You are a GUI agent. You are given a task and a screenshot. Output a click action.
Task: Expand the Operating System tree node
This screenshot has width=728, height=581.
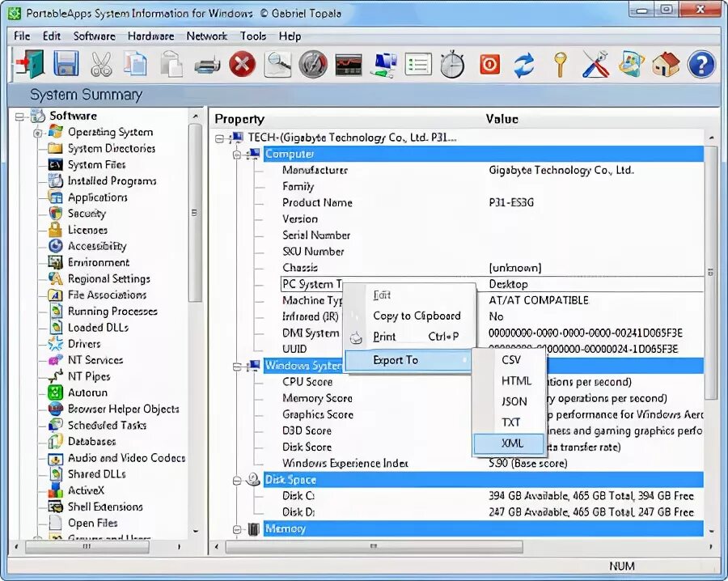[37, 133]
